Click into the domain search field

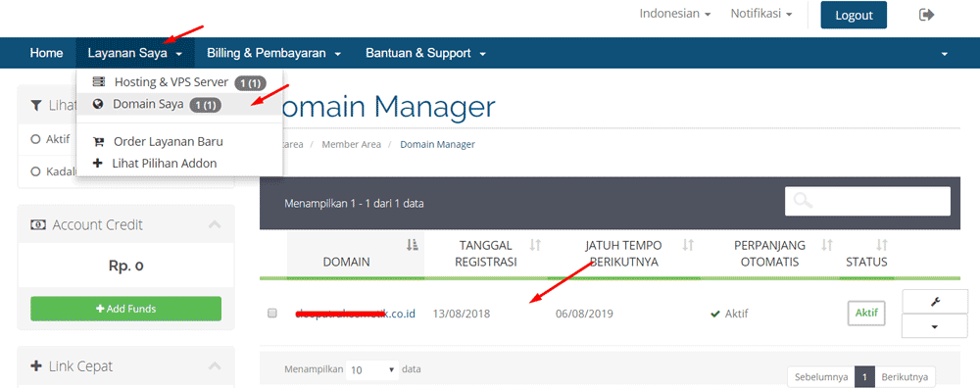tap(867, 201)
